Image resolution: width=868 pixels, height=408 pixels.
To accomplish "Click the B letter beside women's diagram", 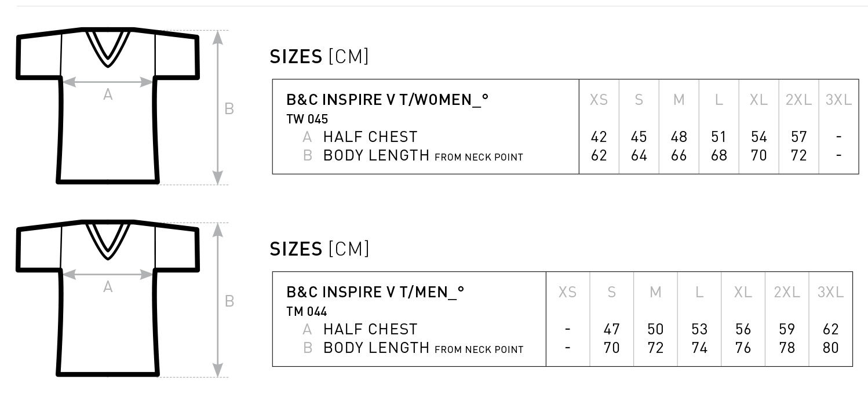I will (229, 108).
